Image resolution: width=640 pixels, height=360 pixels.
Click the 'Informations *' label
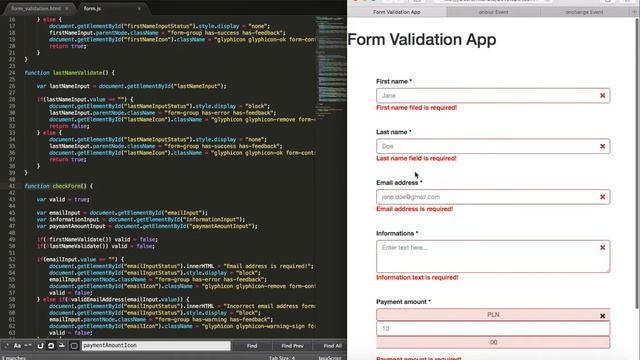tap(397, 233)
